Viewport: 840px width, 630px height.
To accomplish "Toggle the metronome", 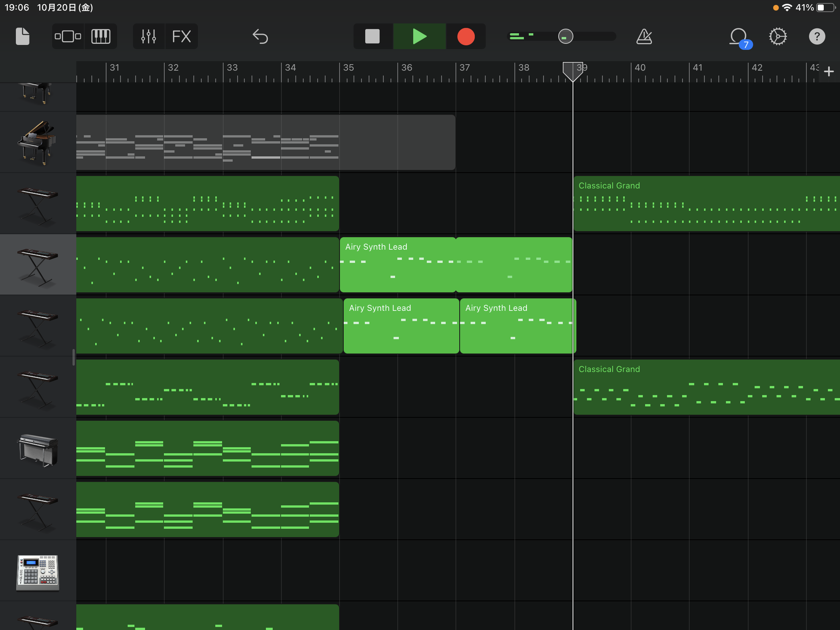I will (644, 37).
